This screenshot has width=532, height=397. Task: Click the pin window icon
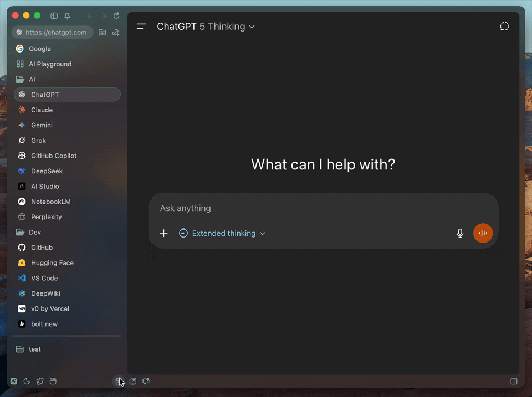point(67,16)
